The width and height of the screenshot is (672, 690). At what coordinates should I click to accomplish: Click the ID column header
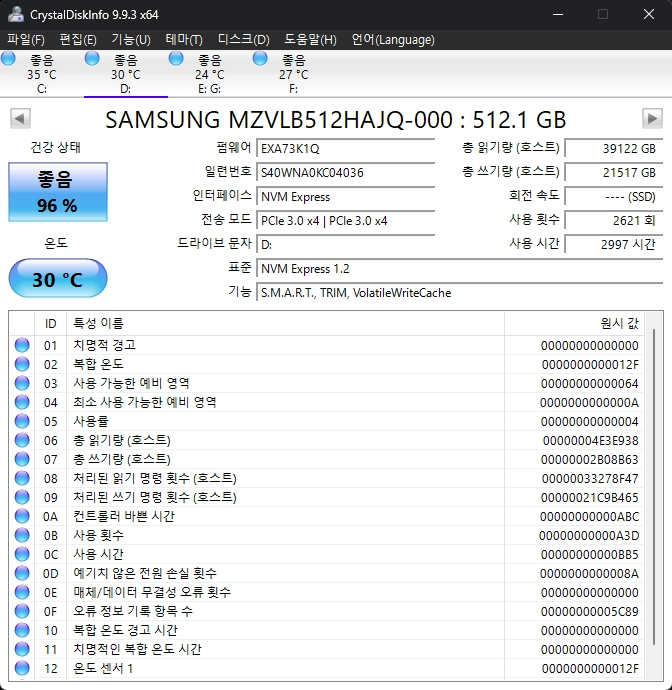pos(51,324)
